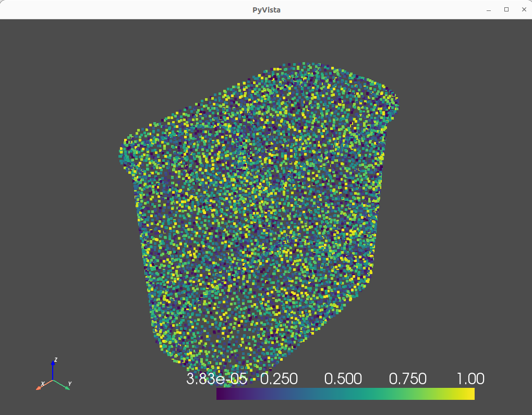Click the 0.750 scalar bar label
Viewport: 532px width, 415px height.
(x=409, y=378)
